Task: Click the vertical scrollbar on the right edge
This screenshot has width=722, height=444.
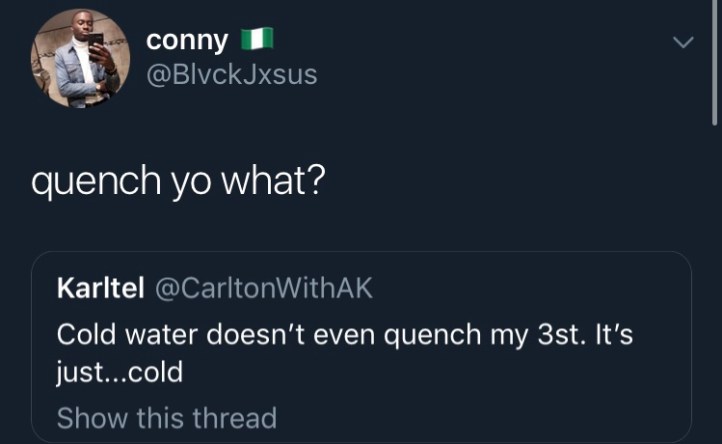Action: pyautogui.click(x=715, y=60)
